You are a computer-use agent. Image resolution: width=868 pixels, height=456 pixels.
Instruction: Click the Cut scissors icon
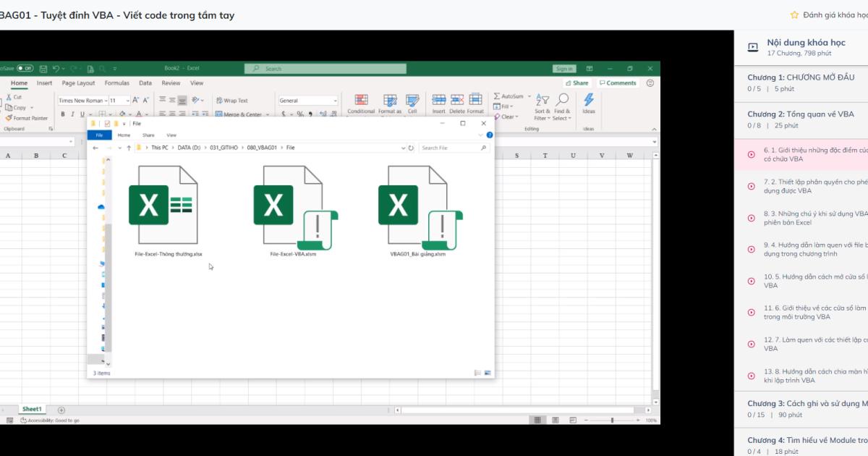[8, 97]
